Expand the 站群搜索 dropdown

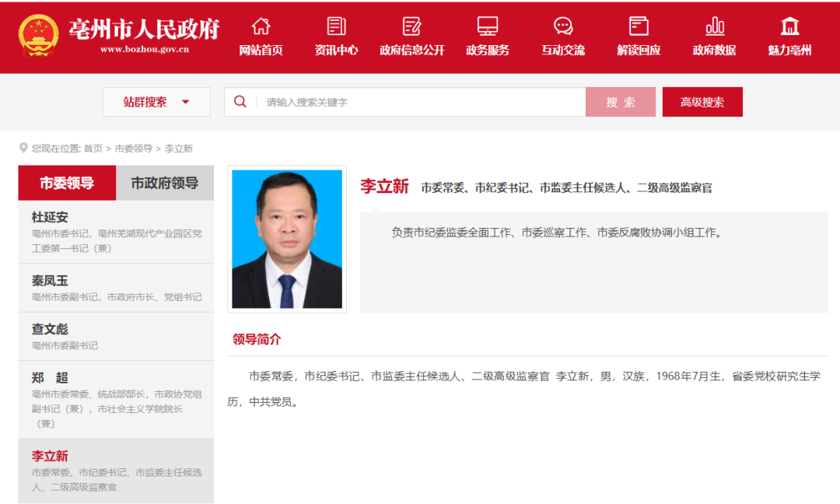coord(156,101)
